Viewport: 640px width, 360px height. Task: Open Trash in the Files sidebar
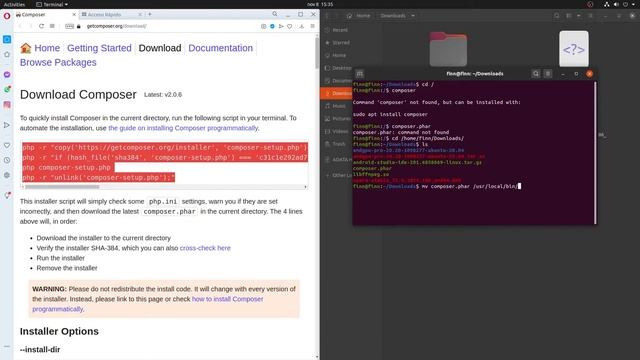pyautogui.click(x=338, y=144)
